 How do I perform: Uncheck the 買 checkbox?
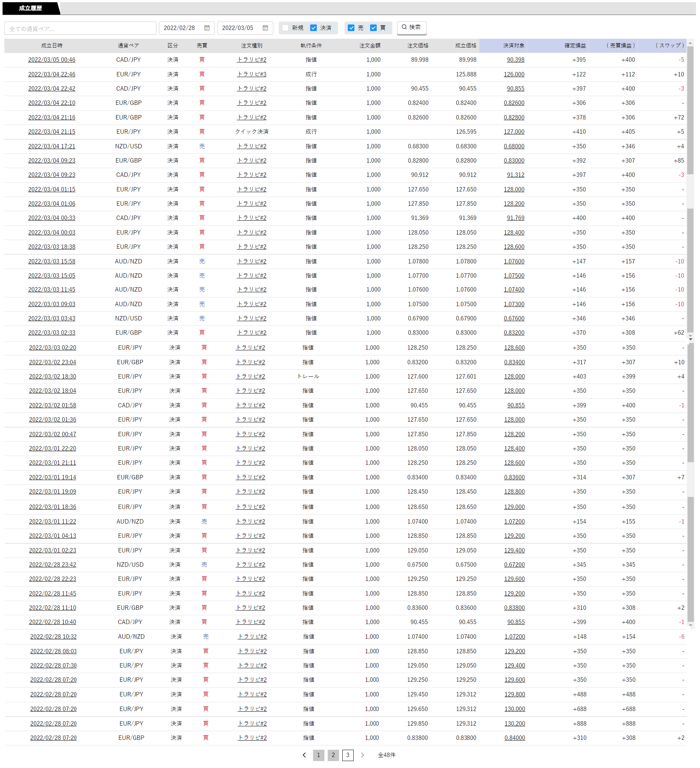pyautogui.click(x=373, y=28)
